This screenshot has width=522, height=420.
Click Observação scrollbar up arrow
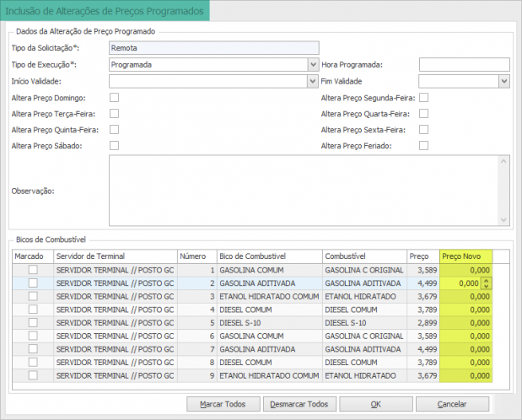click(x=503, y=162)
